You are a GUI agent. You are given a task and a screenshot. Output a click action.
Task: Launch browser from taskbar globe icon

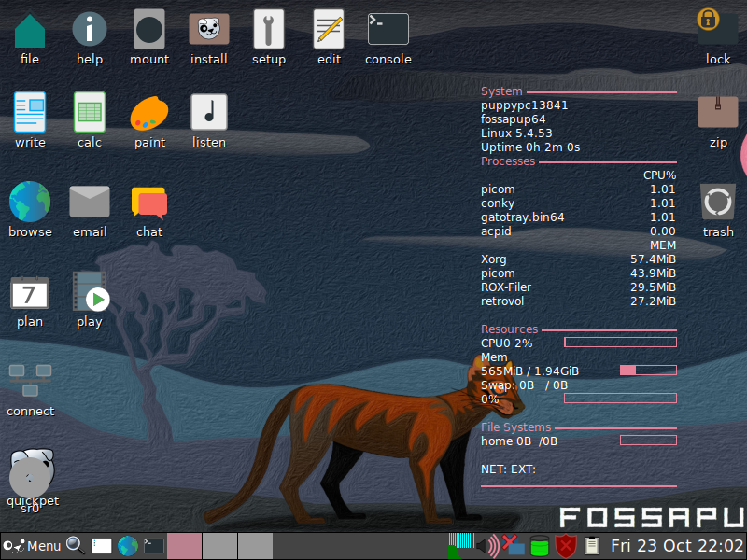coord(128,546)
